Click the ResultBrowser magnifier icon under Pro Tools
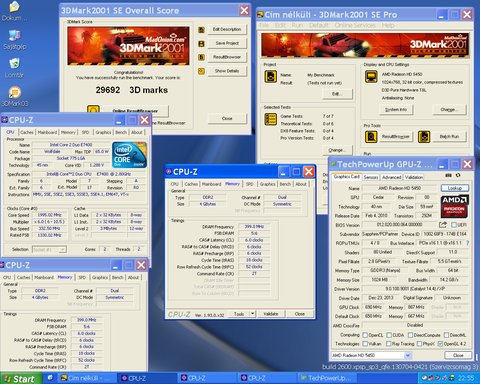 pos(371,137)
